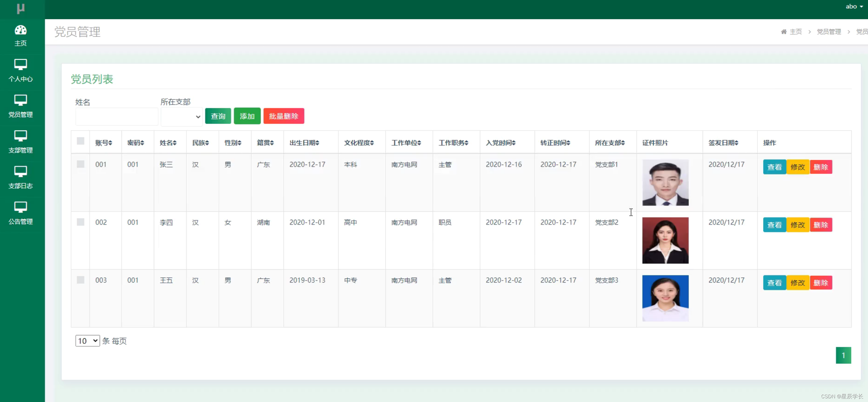This screenshot has width=868, height=402.
Task: Check the select-all header checkbox
Action: [81, 141]
